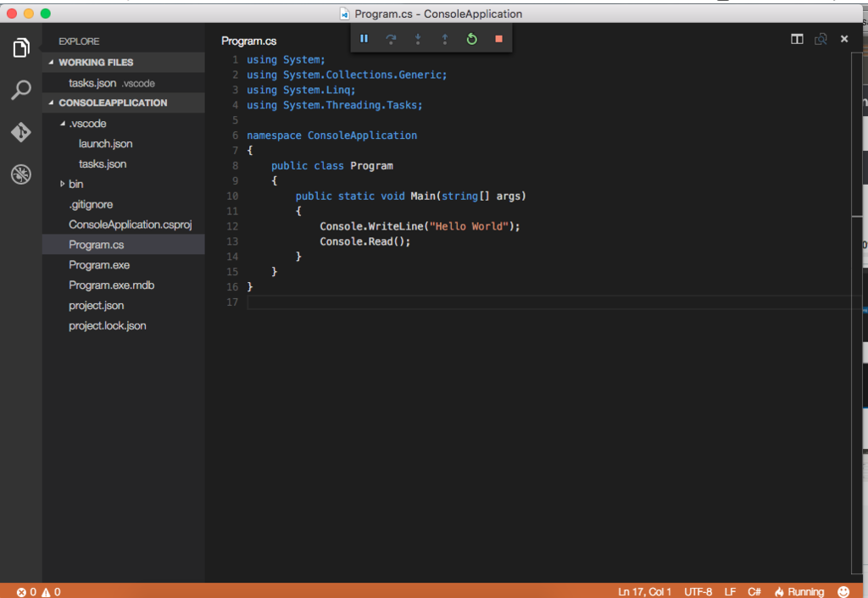Open launch.json file
The width and height of the screenshot is (868, 598).
[123, 143]
